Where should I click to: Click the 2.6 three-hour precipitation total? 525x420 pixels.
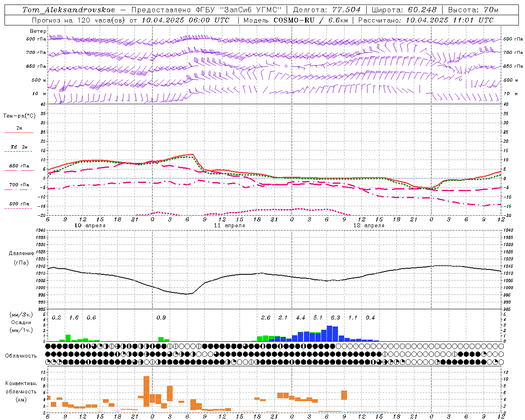click(x=266, y=318)
